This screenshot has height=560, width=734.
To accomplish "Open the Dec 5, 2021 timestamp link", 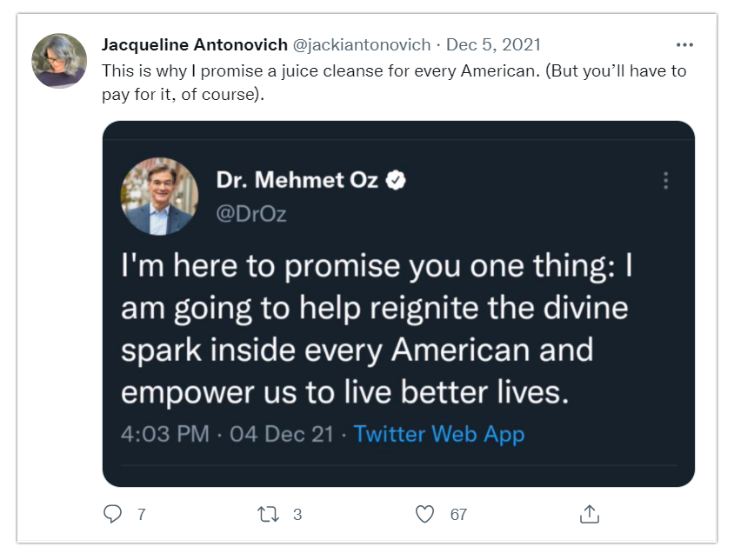I will 493,45.
